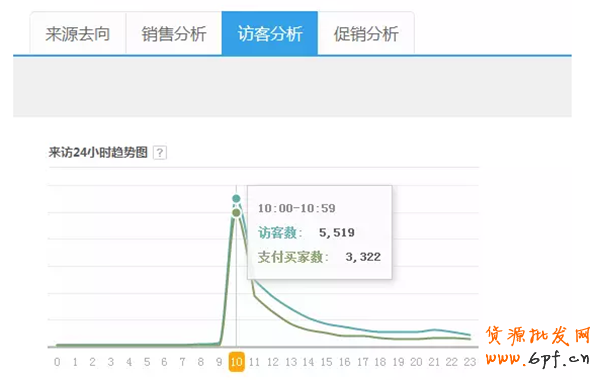Choose hour 11 on the time axis
The height and width of the screenshot is (380, 600).
click(254, 362)
